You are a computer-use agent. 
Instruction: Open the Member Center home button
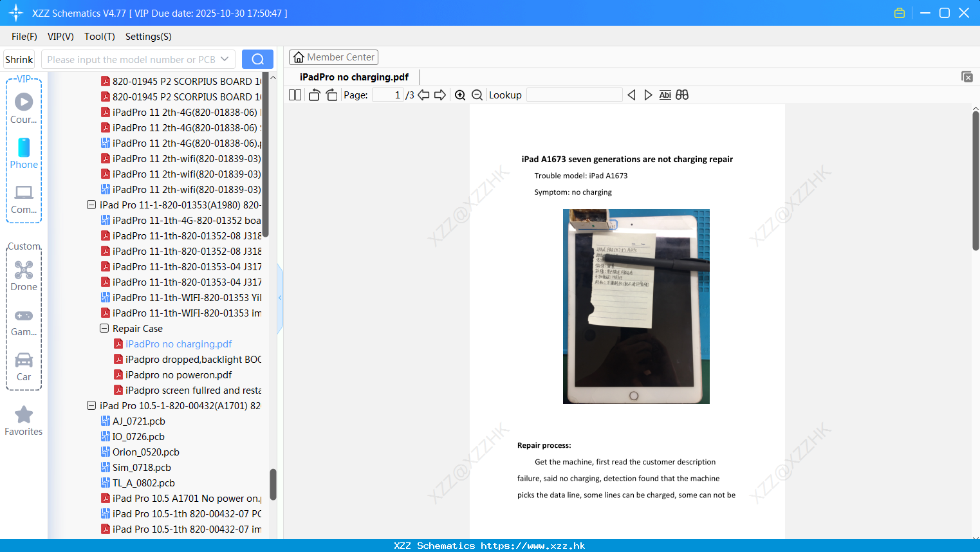[x=333, y=57]
